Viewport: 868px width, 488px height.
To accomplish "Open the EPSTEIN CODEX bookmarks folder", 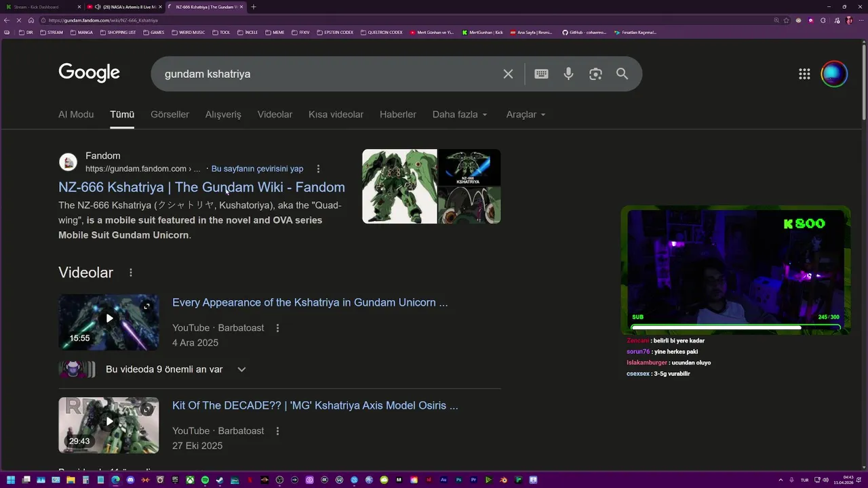I will (335, 32).
